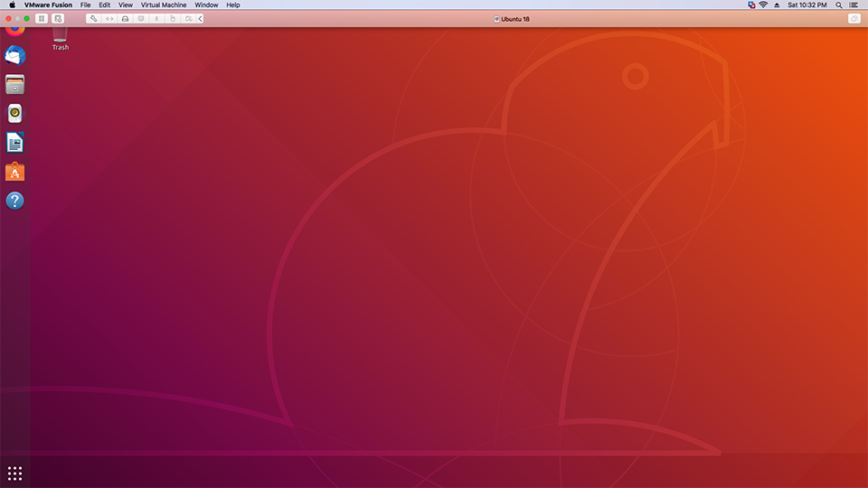
Task: Suspend the virtual machine with pause button
Action: [x=42, y=19]
